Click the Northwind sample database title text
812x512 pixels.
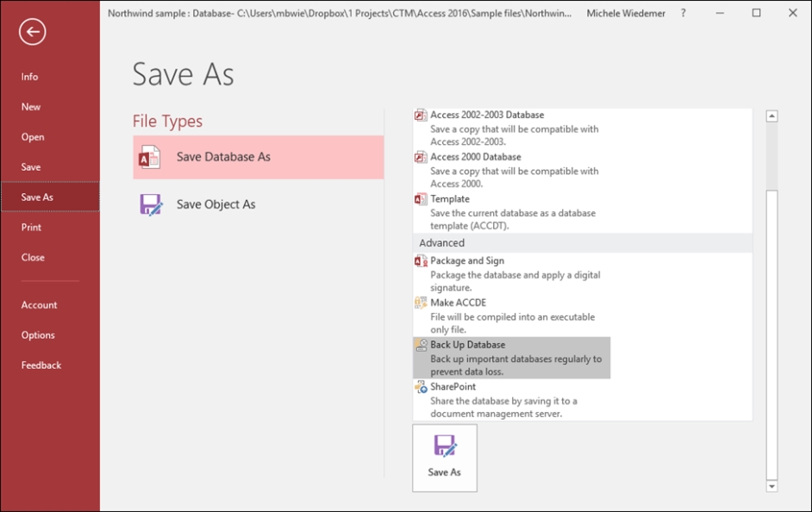coord(340,14)
